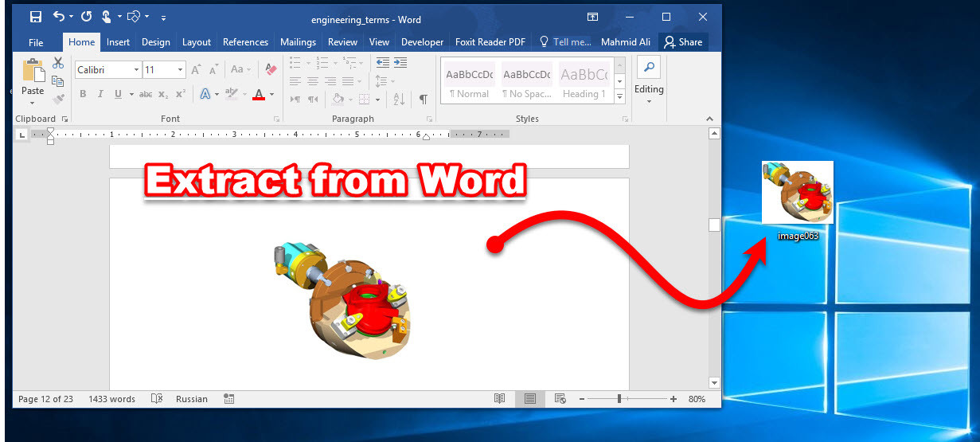The width and height of the screenshot is (980, 442).
Task: Set left-to-right text direction
Action: point(295,100)
